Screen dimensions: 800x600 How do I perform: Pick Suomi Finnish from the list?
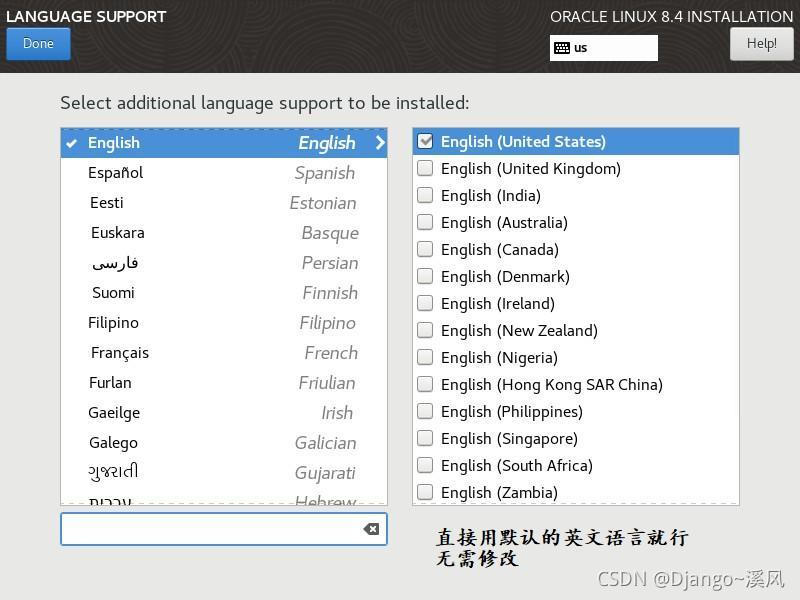point(223,293)
